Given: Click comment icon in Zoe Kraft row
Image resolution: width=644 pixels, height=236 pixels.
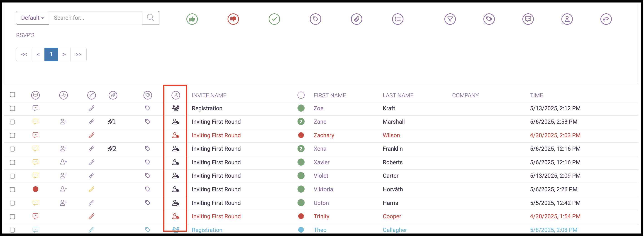Looking at the screenshot, I should (36, 108).
